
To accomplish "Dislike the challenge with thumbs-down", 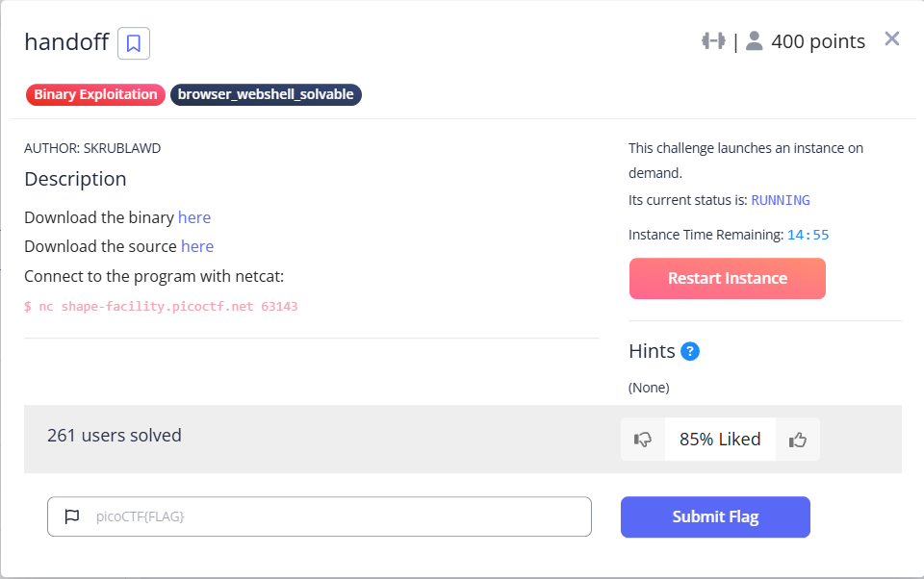I will pos(642,440).
